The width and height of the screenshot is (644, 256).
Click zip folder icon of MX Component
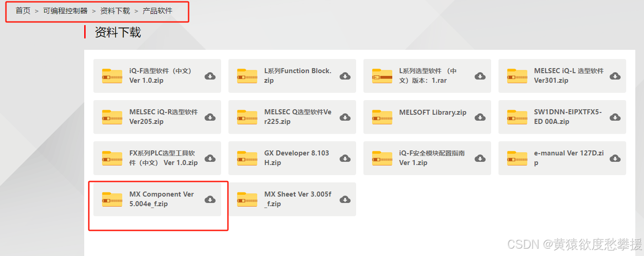click(x=112, y=199)
